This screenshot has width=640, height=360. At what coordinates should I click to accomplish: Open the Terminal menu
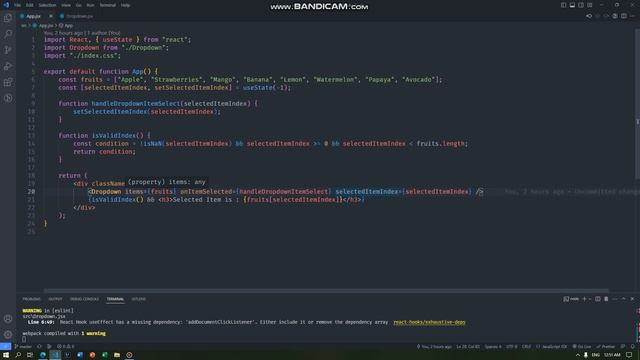tap(108, 5)
